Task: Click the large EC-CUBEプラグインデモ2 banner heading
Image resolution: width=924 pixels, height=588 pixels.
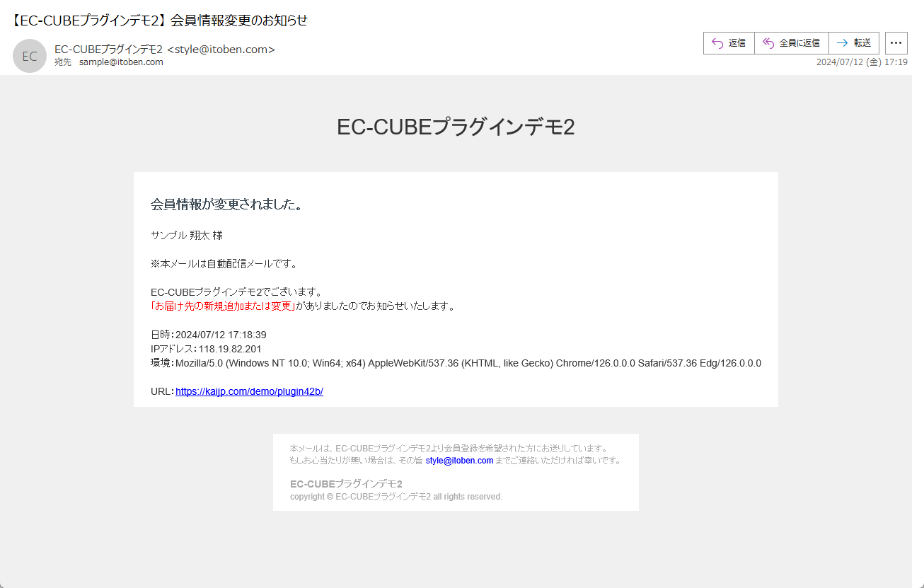Action: [x=456, y=127]
